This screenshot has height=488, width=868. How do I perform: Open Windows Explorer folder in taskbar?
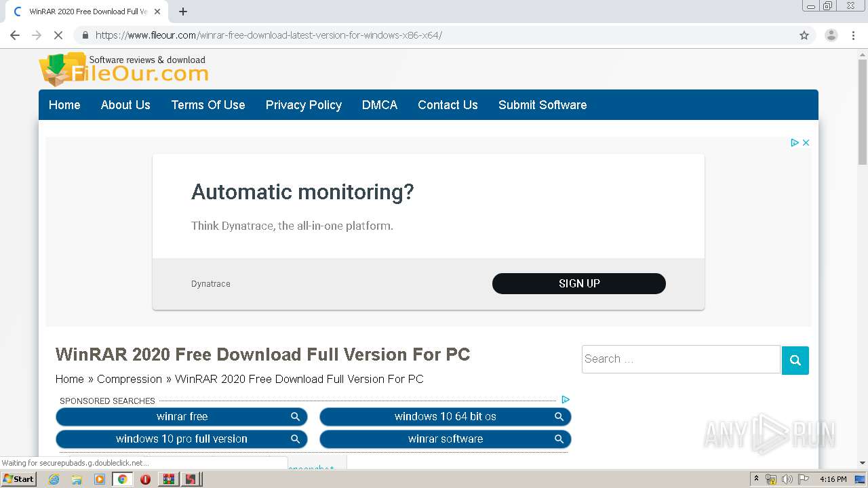(x=77, y=479)
